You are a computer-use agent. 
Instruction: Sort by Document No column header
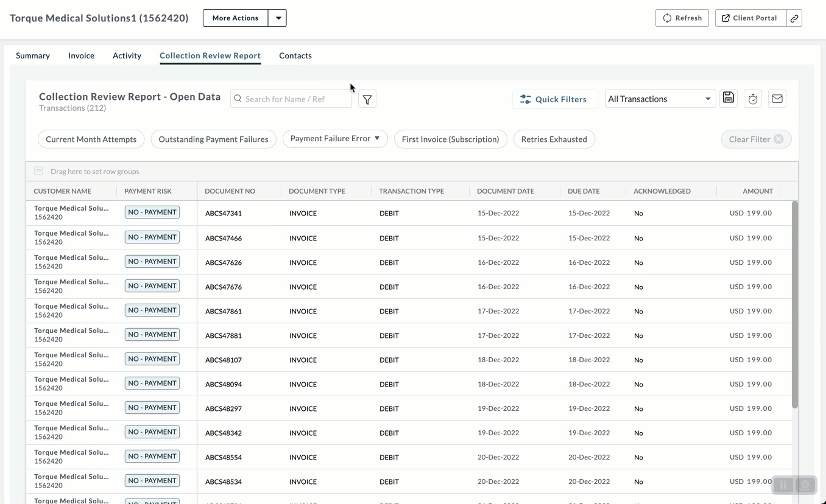230,191
